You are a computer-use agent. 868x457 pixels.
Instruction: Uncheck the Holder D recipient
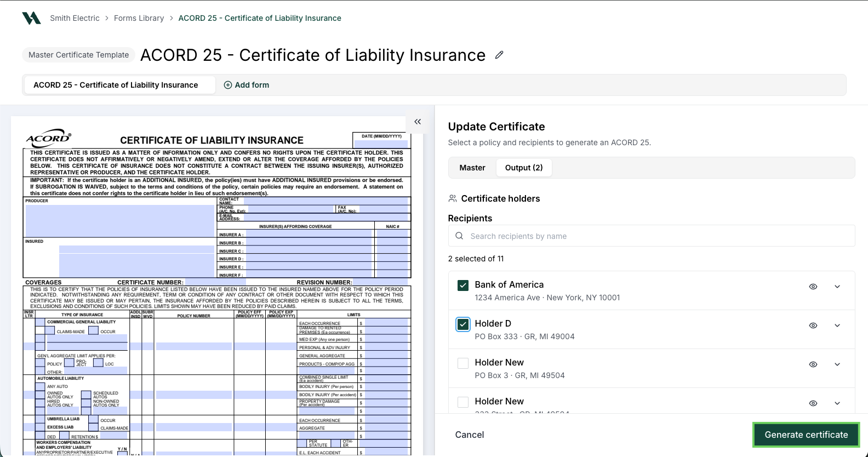[x=463, y=324]
